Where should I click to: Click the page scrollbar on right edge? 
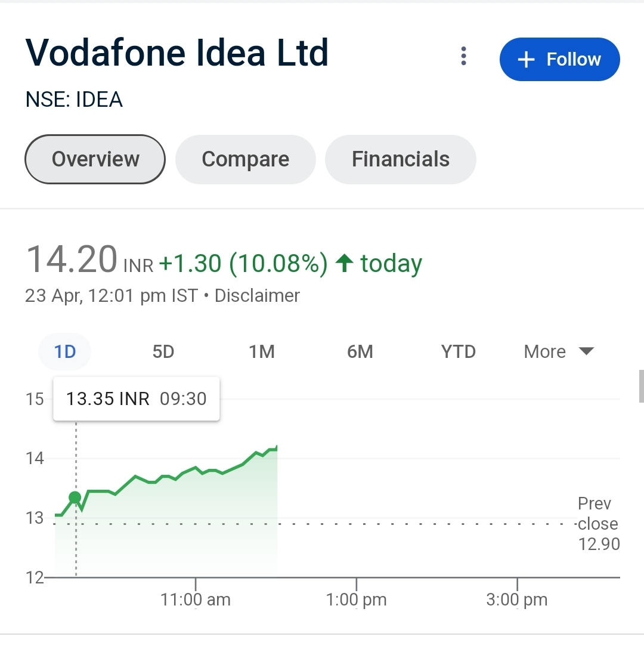tap(640, 386)
